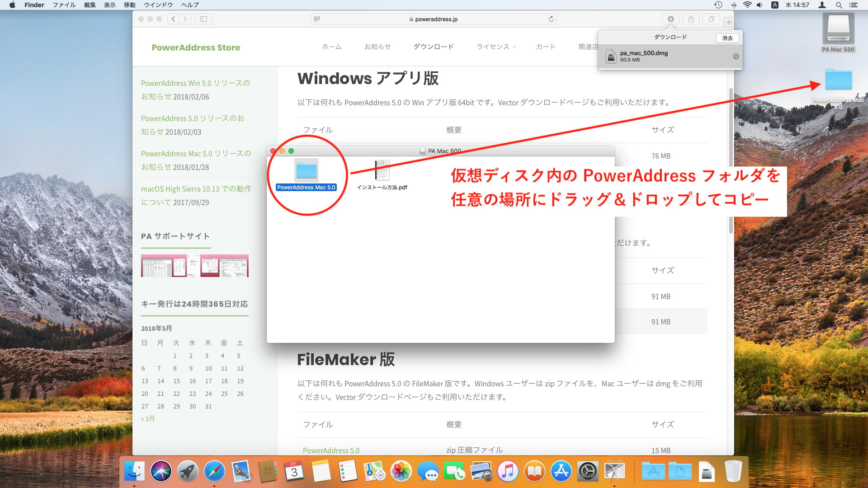Open System Preferences in the Dock

pos(588,472)
